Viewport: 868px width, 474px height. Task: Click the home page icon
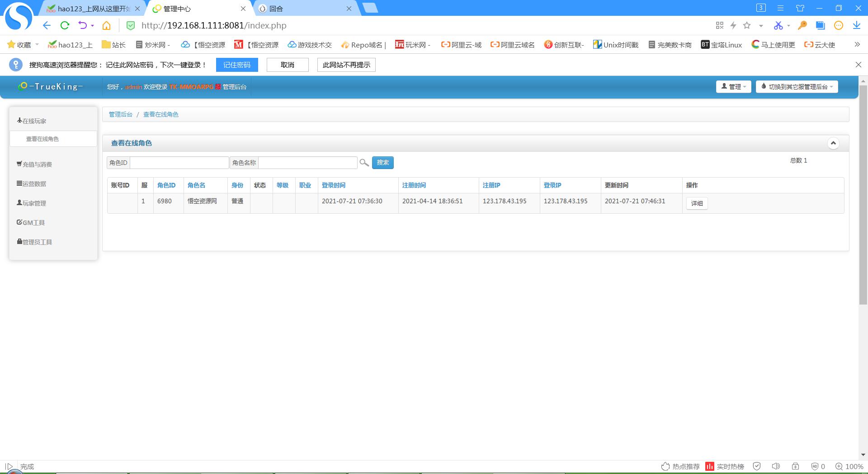pyautogui.click(x=106, y=25)
